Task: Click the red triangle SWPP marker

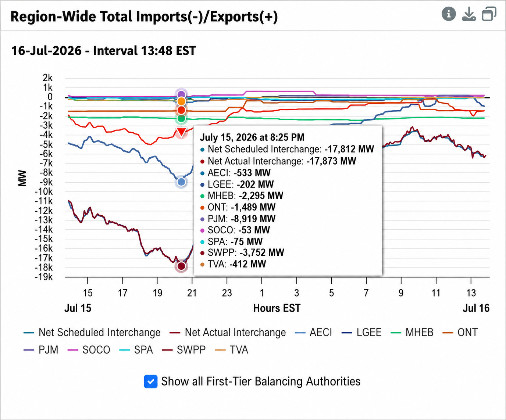Action: [x=181, y=132]
